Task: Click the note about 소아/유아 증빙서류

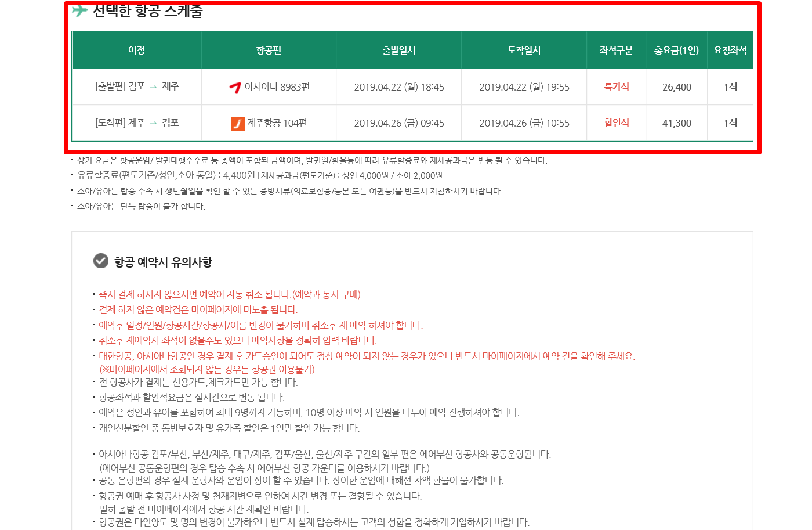Action: click(290, 191)
